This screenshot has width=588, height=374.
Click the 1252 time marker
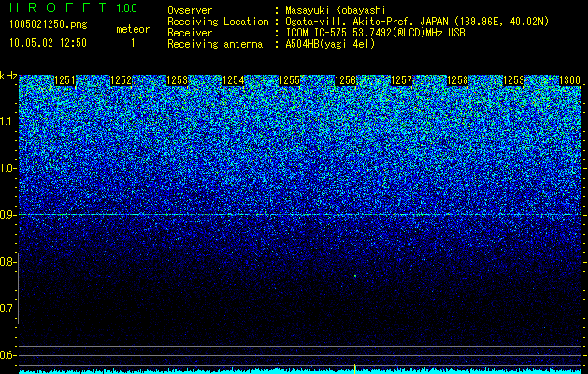pyautogui.click(x=122, y=80)
